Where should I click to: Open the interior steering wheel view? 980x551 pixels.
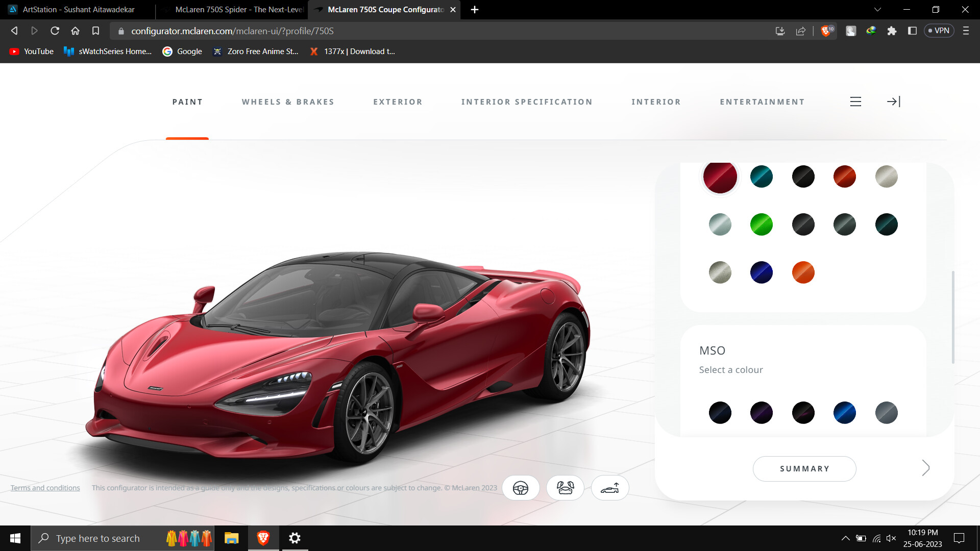pyautogui.click(x=521, y=488)
